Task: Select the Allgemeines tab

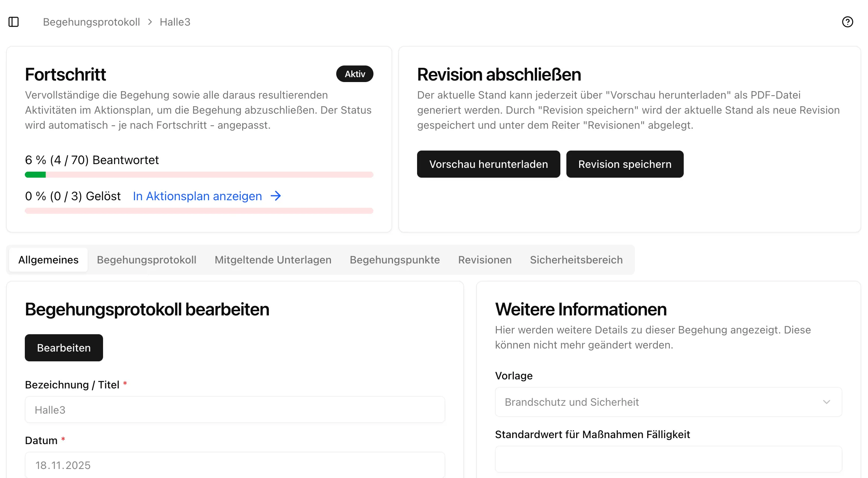Action: [x=48, y=260]
